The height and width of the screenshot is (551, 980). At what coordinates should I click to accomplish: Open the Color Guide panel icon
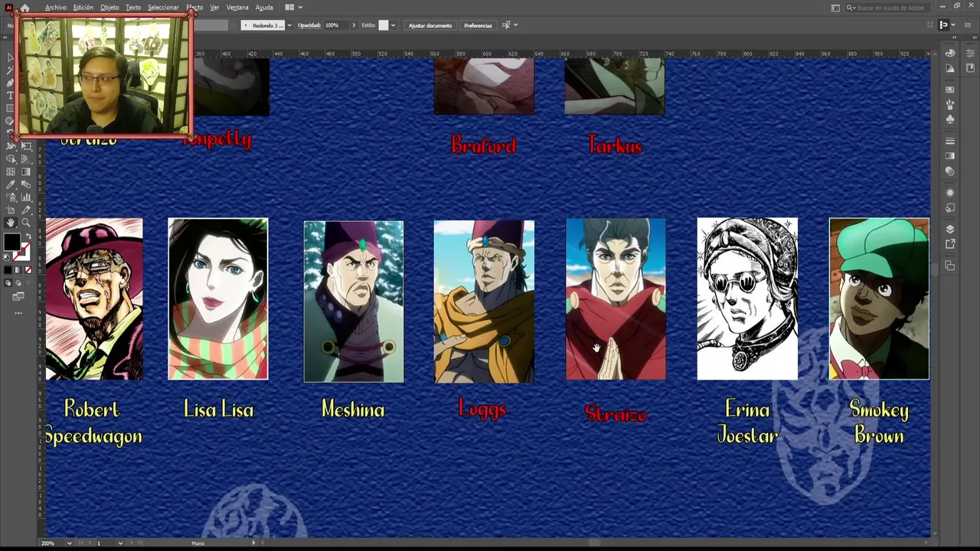click(950, 68)
